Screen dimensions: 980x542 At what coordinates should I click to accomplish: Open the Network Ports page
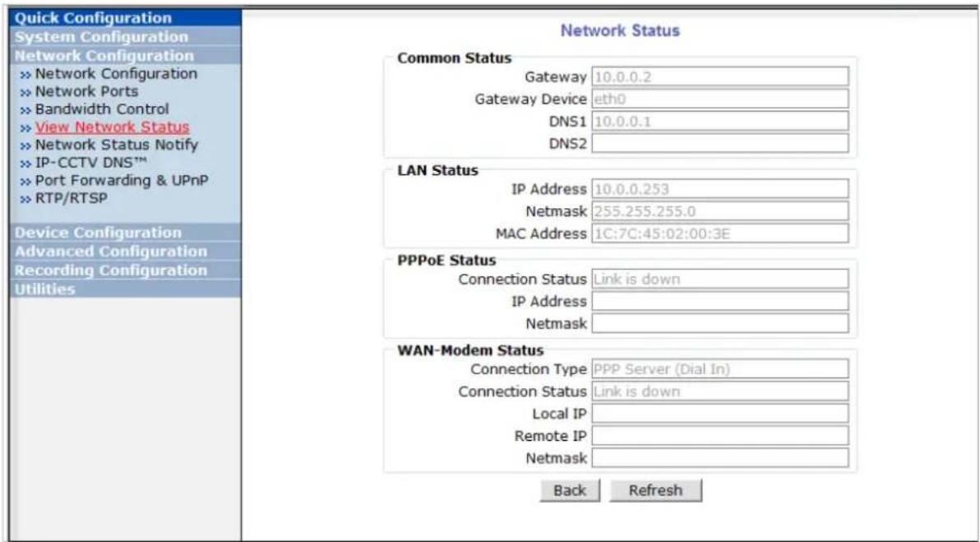tap(86, 91)
